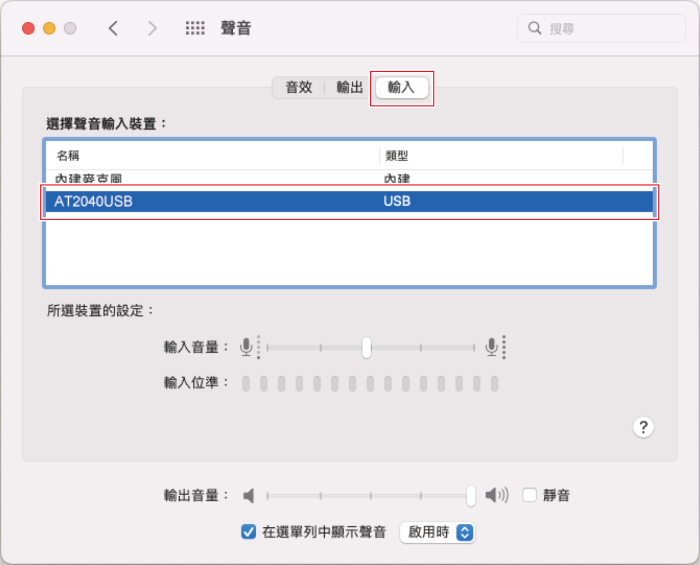Image resolution: width=700 pixels, height=565 pixels.
Task: Toggle the 靜音 mute checkbox
Action: point(530,495)
